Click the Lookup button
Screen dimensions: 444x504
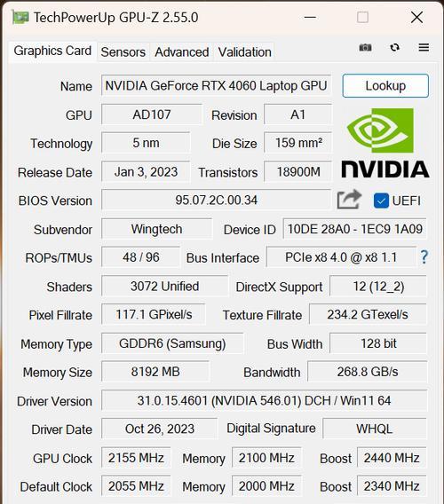pyautogui.click(x=385, y=86)
